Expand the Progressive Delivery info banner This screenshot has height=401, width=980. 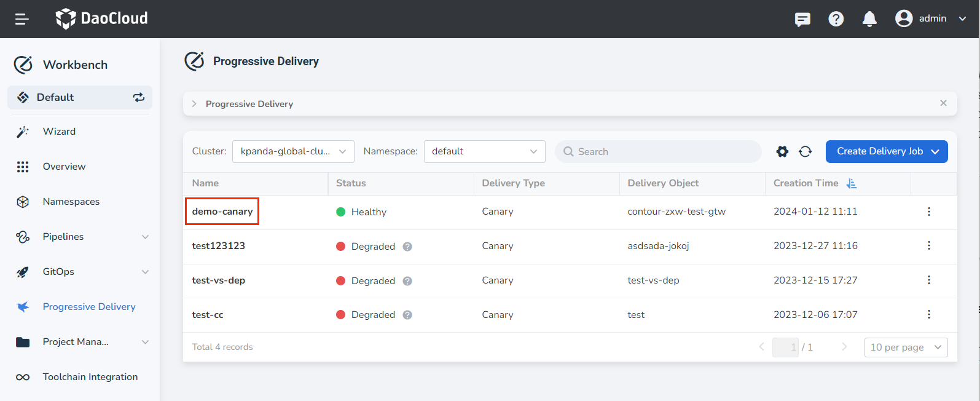click(194, 104)
